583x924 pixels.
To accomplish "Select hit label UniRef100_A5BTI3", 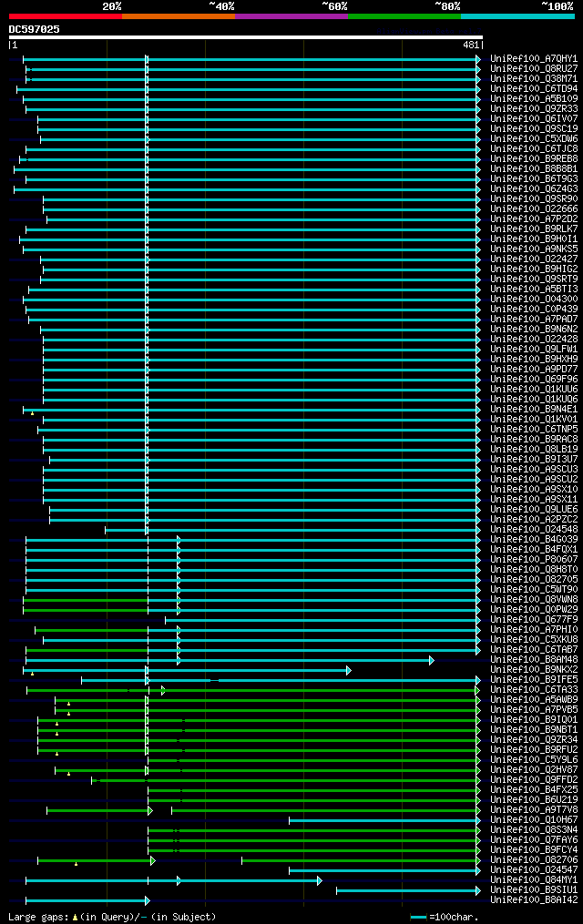I will coord(534,289).
